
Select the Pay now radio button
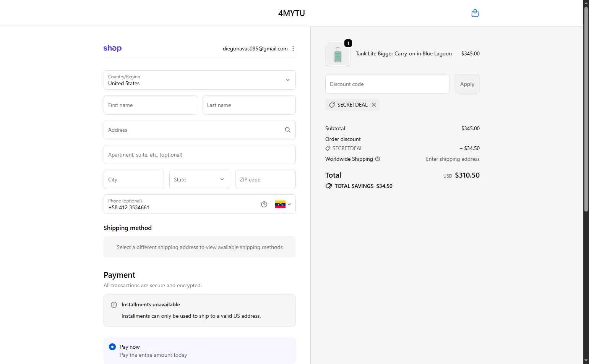[112, 347]
